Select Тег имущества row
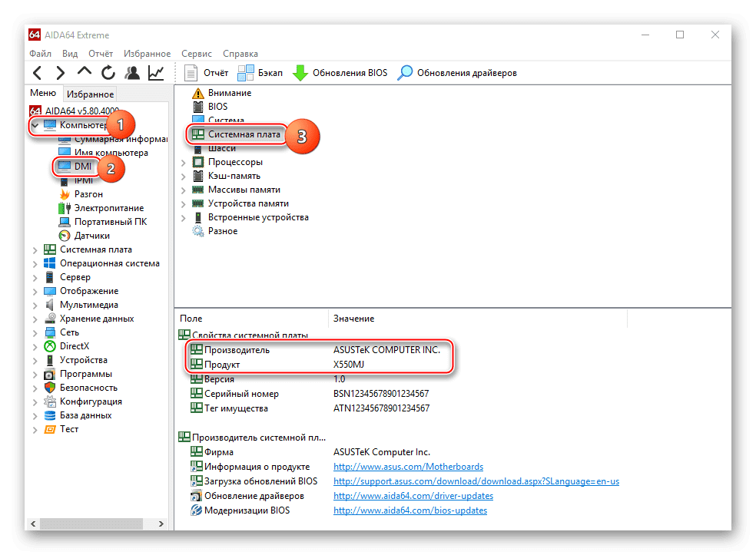This screenshot has height=555, width=756. [310, 408]
